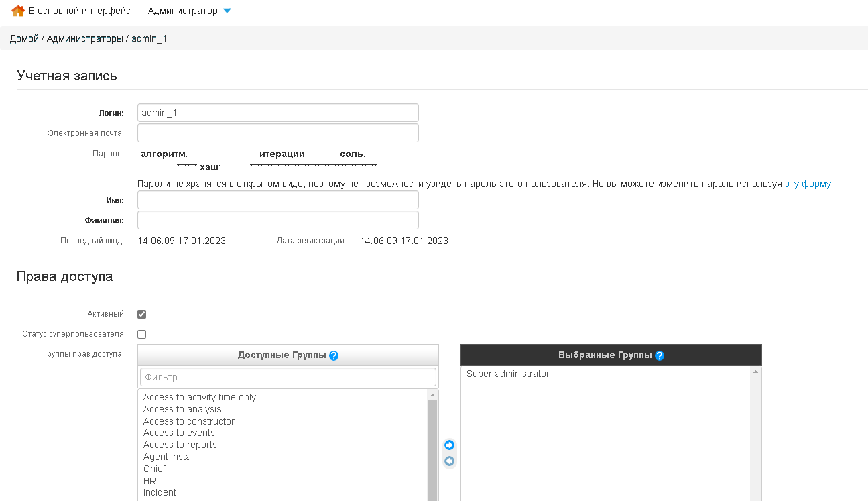868x501 pixels.
Task: Click the home icon in top bar
Action: tap(18, 11)
